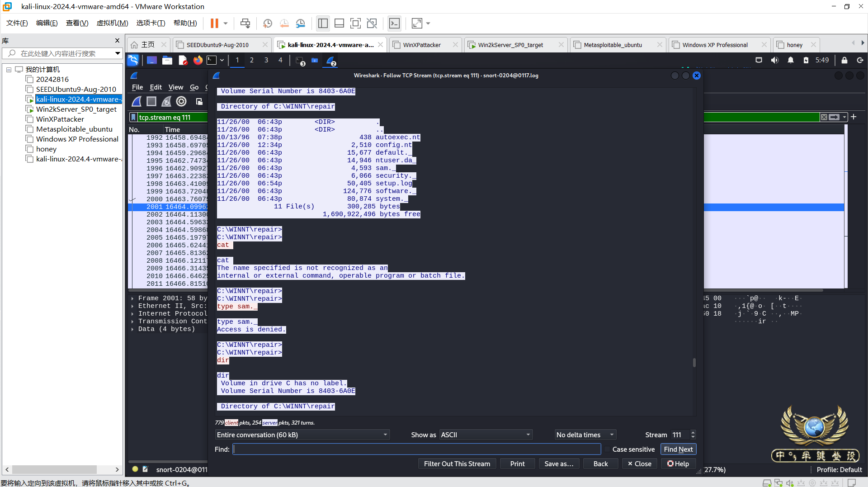Select packet row 2005 in packet list
This screenshot has width=868, height=487.
coord(168,238)
